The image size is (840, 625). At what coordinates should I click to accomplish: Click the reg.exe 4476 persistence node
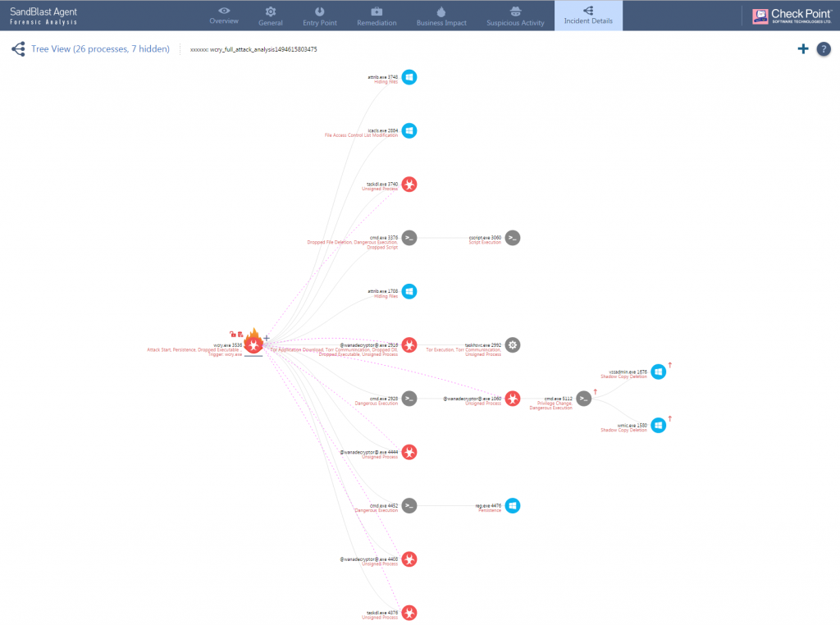pyautogui.click(x=513, y=505)
